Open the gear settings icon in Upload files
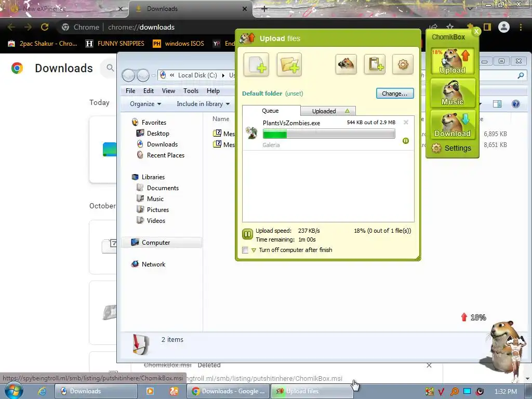The image size is (532, 399). [x=403, y=64]
